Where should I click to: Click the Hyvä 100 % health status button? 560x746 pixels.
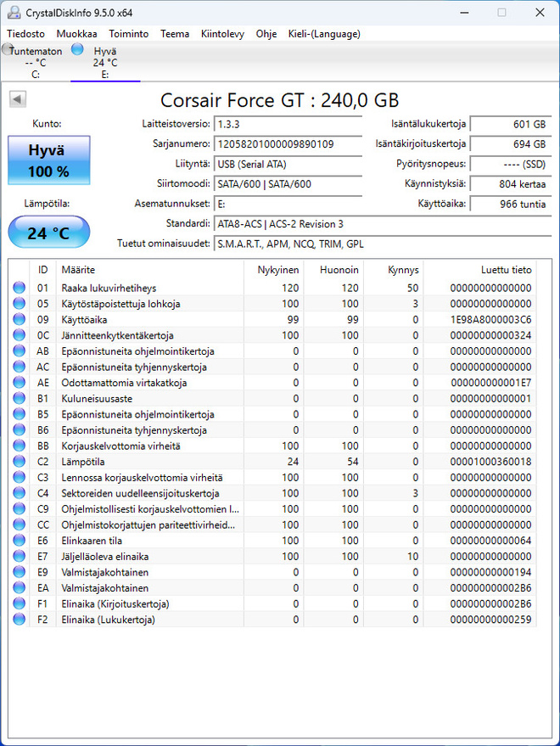tap(48, 160)
